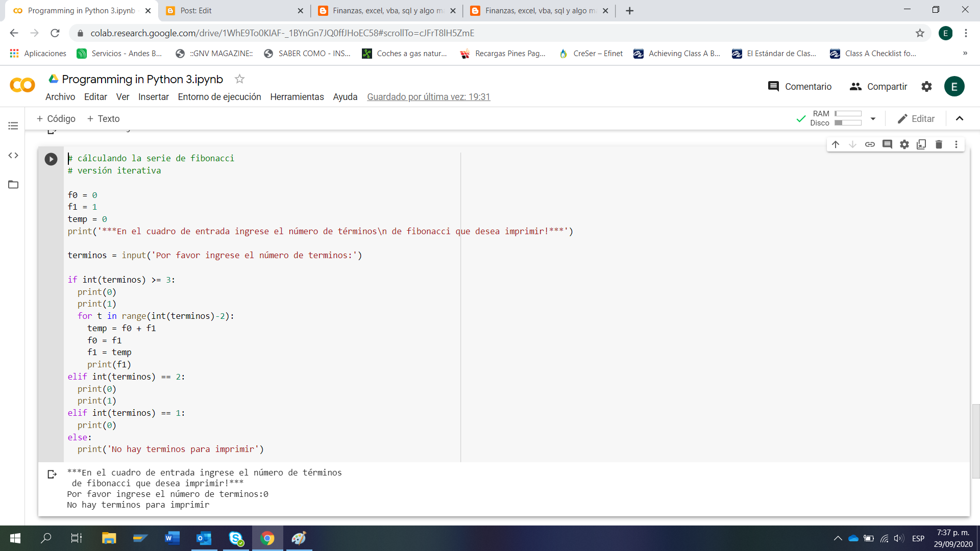Click the Disco usage bar
The width and height of the screenshot is (980, 551).
pyautogui.click(x=847, y=123)
